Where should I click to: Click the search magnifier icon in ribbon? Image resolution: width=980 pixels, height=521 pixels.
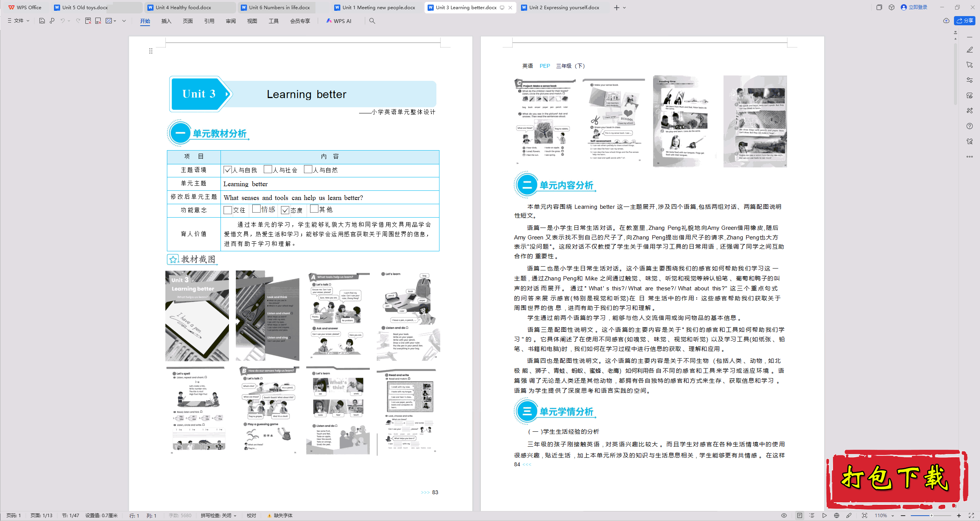(372, 21)
